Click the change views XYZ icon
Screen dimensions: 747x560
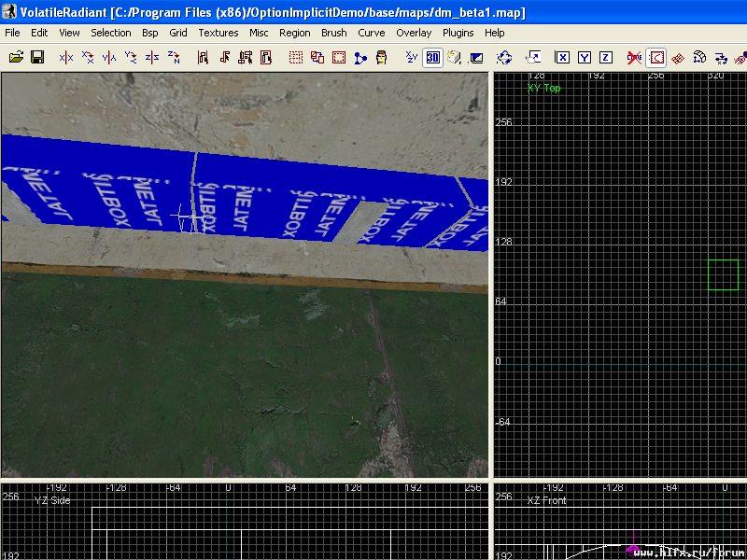click(x=411, y=58)
